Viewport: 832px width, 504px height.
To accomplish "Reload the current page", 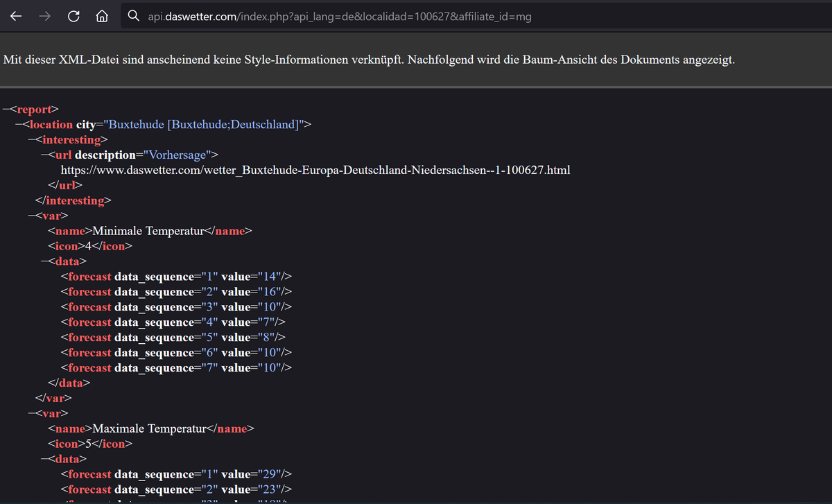I will click(73, 17).
